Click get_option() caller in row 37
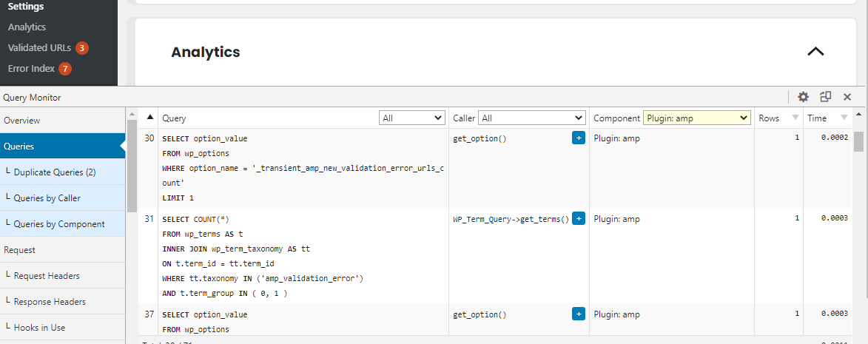Viewport: 868px width, 344px height. tap(480, 314)
